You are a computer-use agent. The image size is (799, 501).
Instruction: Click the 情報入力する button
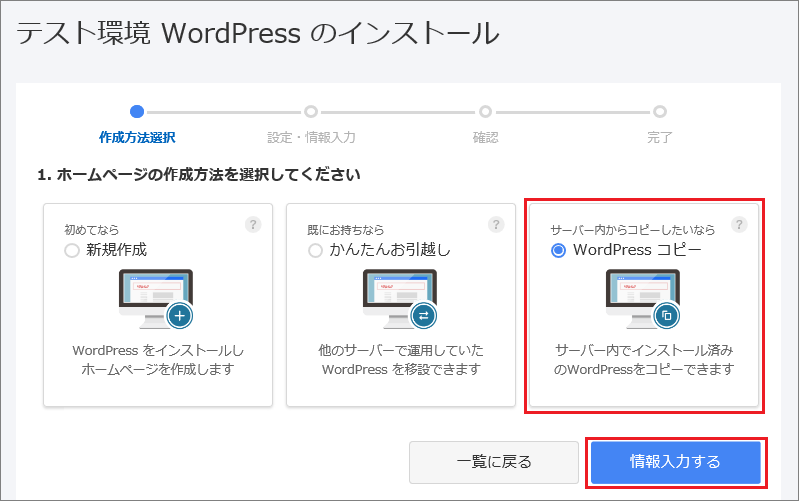click(676, 462)
